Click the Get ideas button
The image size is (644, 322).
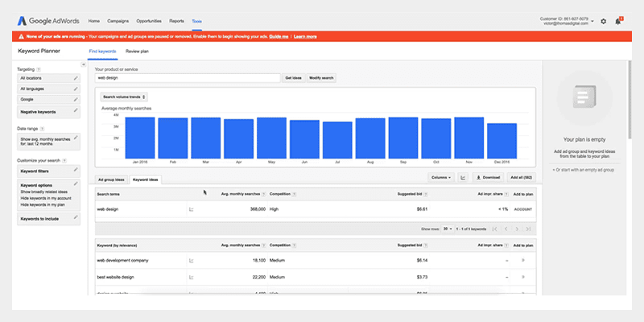[x=293, y=78]
